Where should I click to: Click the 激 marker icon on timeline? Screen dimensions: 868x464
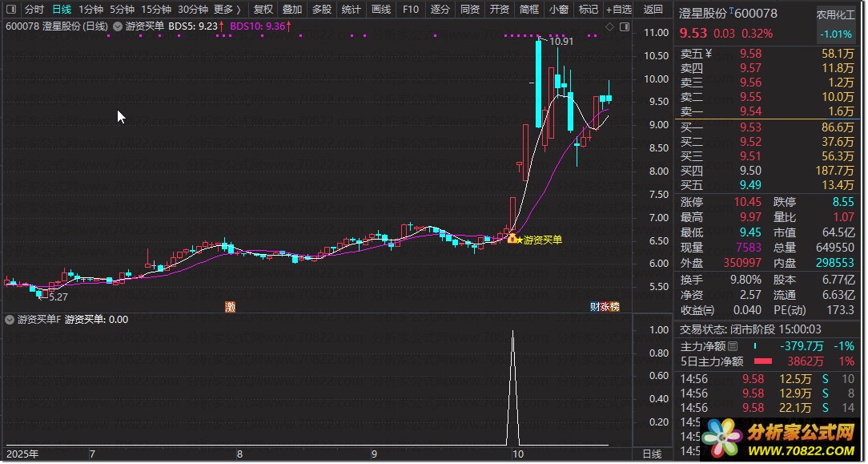click(230, 307)
